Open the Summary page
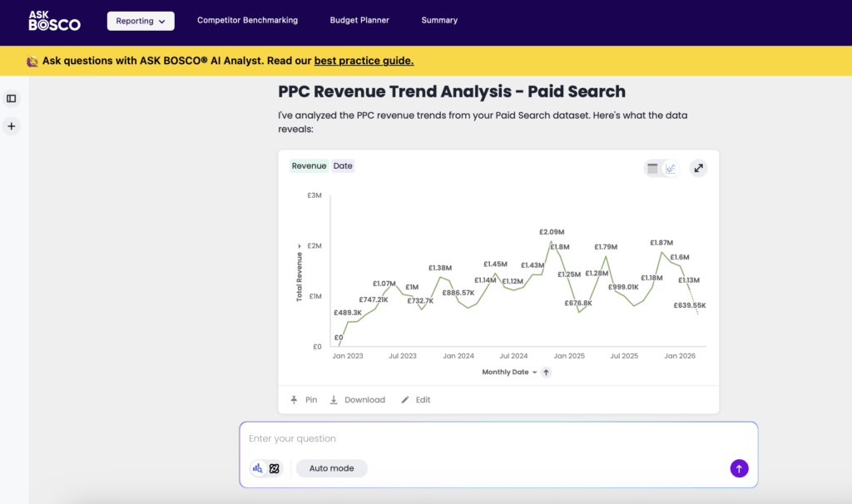The image size is (852, 504). pyautogui.click(x=438, y=20)
